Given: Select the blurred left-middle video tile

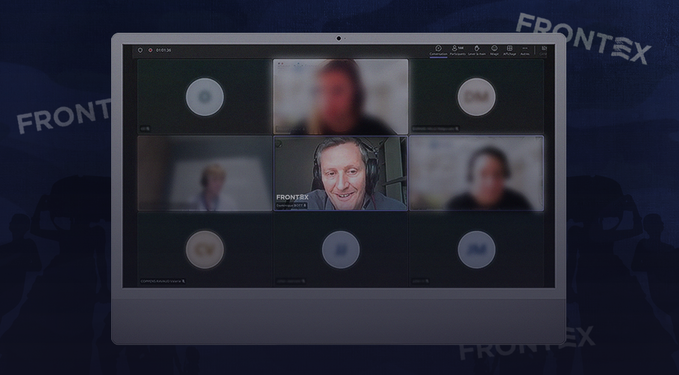Looking at the screenshot, I should [205, 173].
